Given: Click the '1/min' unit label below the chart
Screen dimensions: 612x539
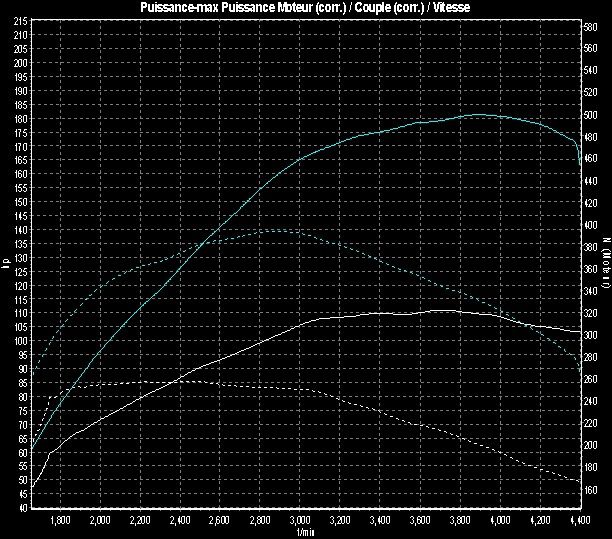Looking at the screenshot, I should [x=305, y=532].
